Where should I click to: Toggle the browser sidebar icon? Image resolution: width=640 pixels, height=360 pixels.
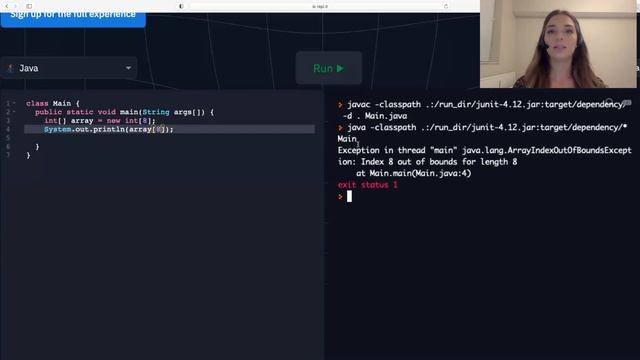click(29, 6)
